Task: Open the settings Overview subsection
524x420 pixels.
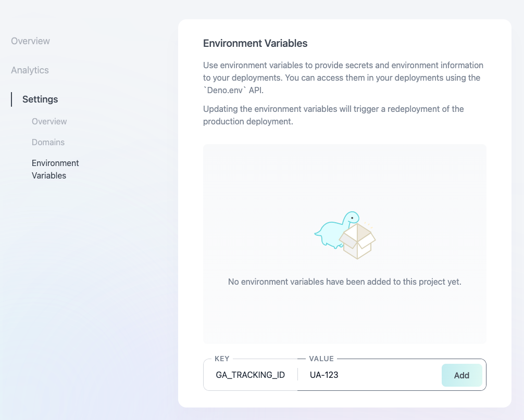Action: [49, 121]
